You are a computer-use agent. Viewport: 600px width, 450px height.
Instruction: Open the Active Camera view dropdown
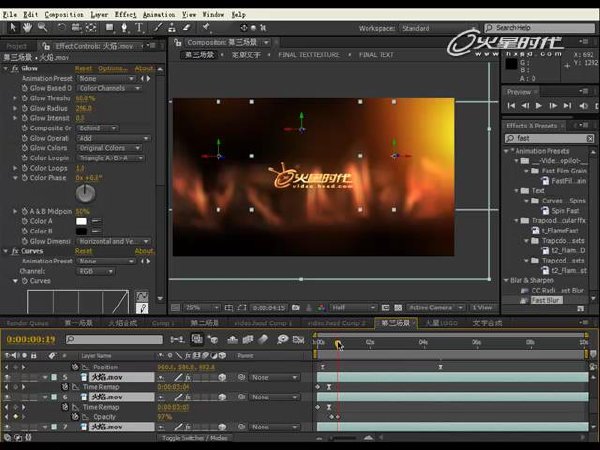[436, 308]
